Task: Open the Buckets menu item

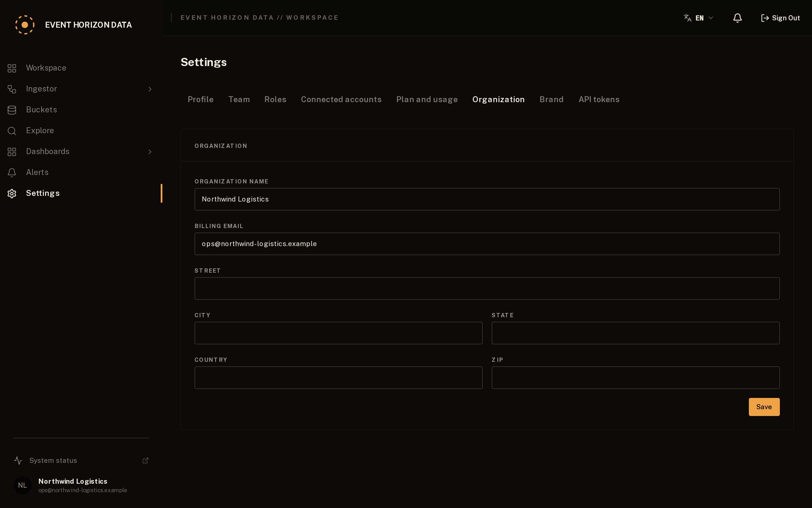Action: 81,110
